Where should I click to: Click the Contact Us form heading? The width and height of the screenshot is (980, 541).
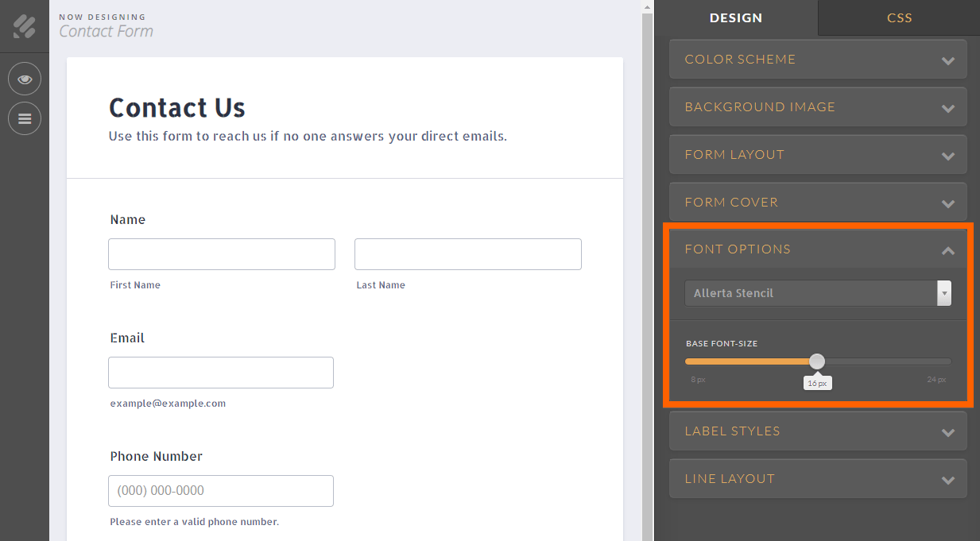pyautogui.click(x=177, y=107)
